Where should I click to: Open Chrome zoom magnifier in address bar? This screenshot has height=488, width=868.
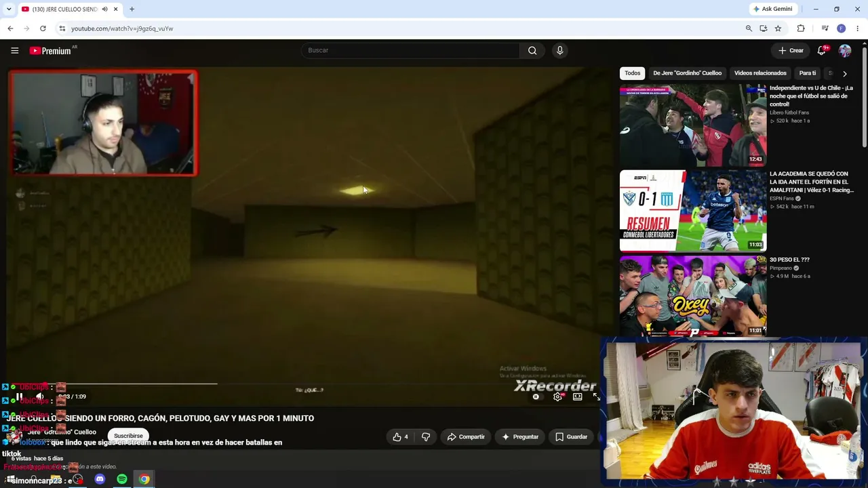(749, 28)
